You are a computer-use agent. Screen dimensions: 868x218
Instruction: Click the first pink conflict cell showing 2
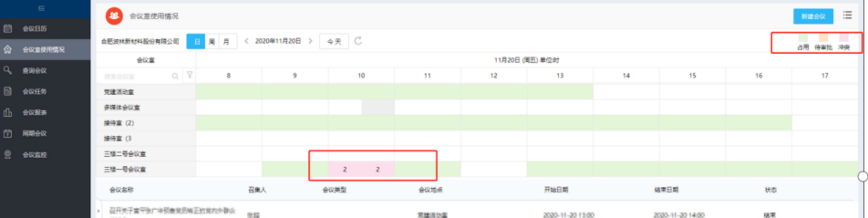tap(345, 169)
